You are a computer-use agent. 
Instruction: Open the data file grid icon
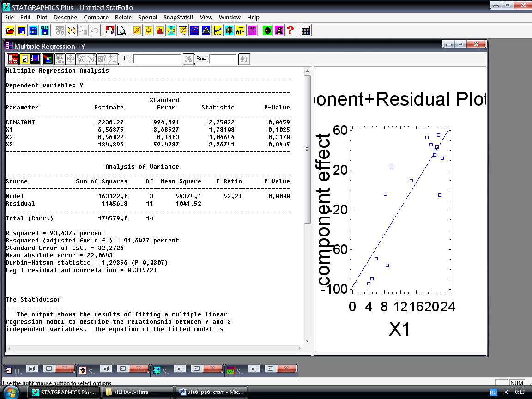(x=33, y=30)
